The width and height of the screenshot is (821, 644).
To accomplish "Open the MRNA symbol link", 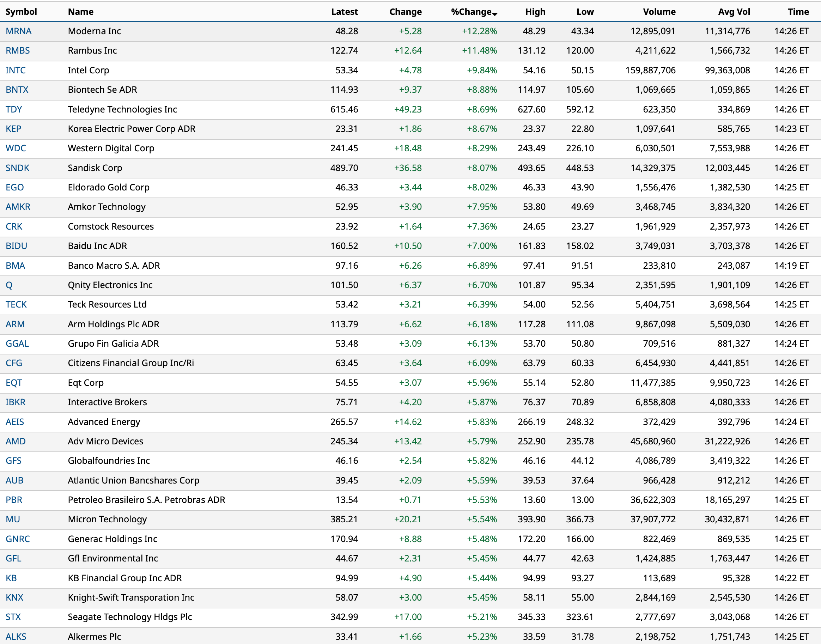I will 18,31.
